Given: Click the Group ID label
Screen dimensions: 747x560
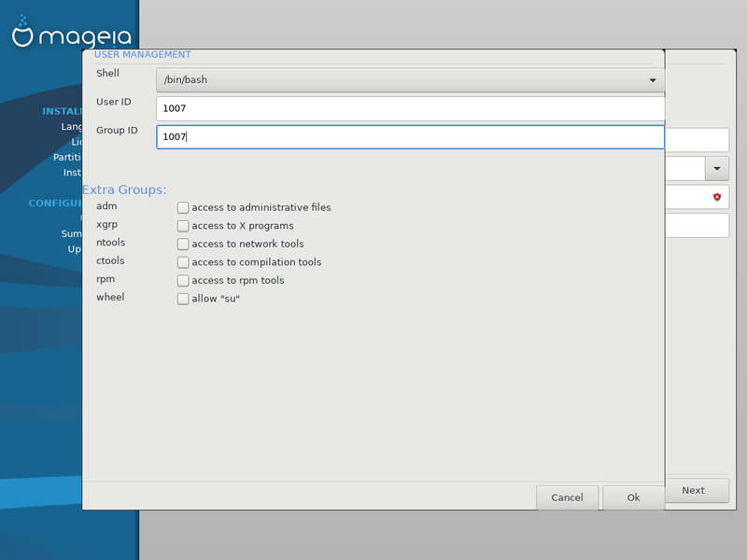Looking at the screenshot, I should pyautogui.click(x=117, y=131).
